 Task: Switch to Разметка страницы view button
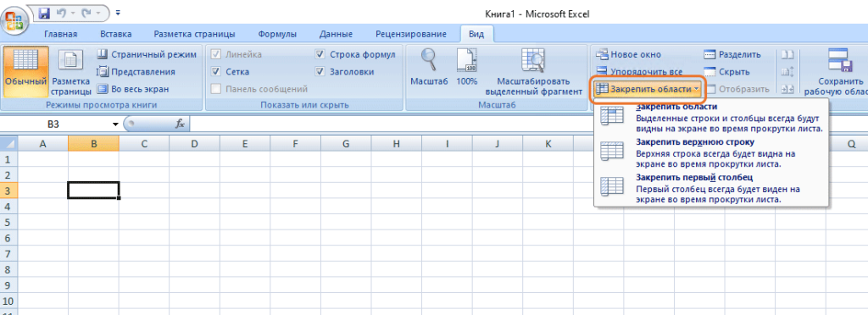(71, 71)
